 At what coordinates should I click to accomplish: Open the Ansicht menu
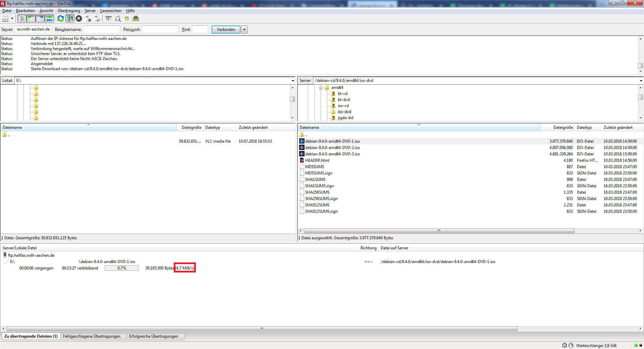point(46,11)
